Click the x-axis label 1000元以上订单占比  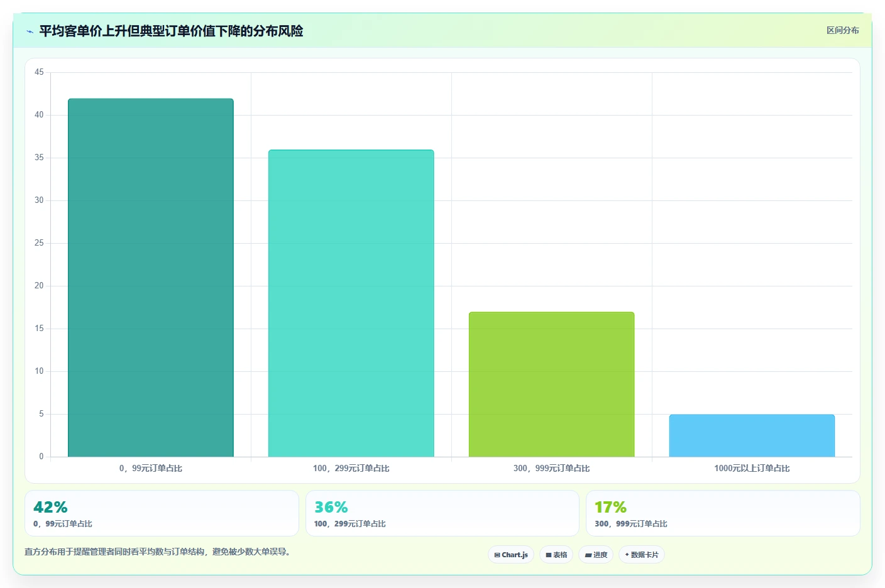click(752, 468)
